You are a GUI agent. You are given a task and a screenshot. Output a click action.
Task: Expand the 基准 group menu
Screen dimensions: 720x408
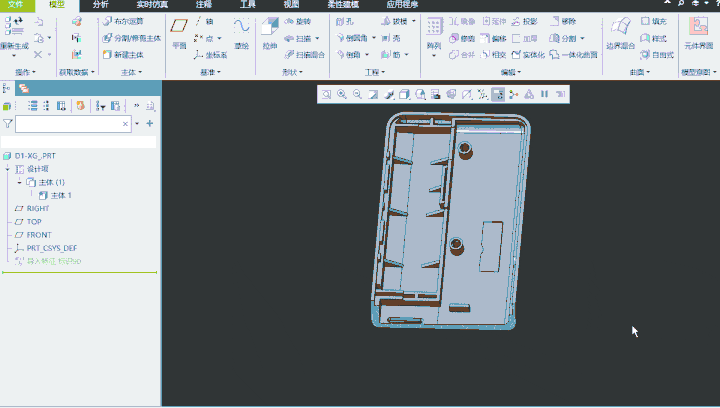(211, 72)
